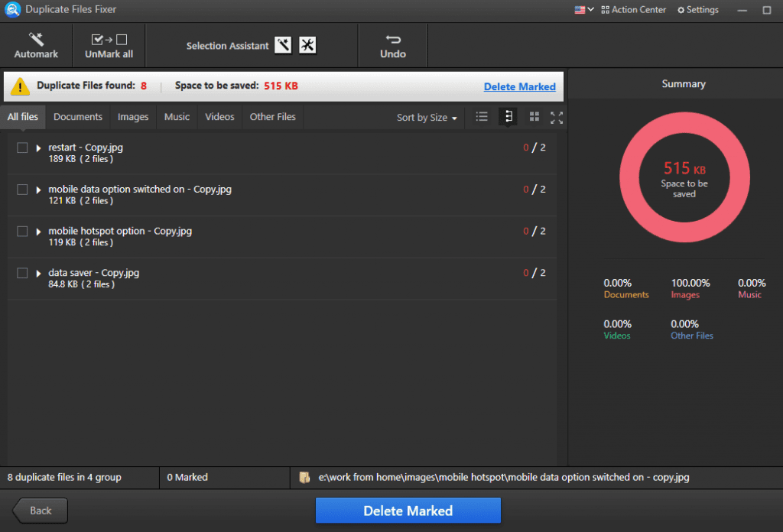Switch to the Images tab

coord(133,117)
